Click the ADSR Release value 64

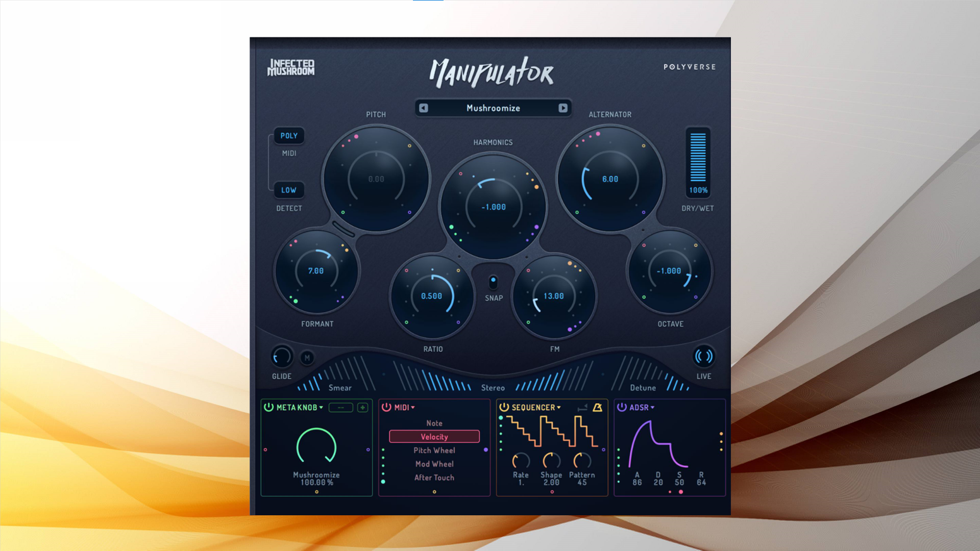[x=701, y=483]
